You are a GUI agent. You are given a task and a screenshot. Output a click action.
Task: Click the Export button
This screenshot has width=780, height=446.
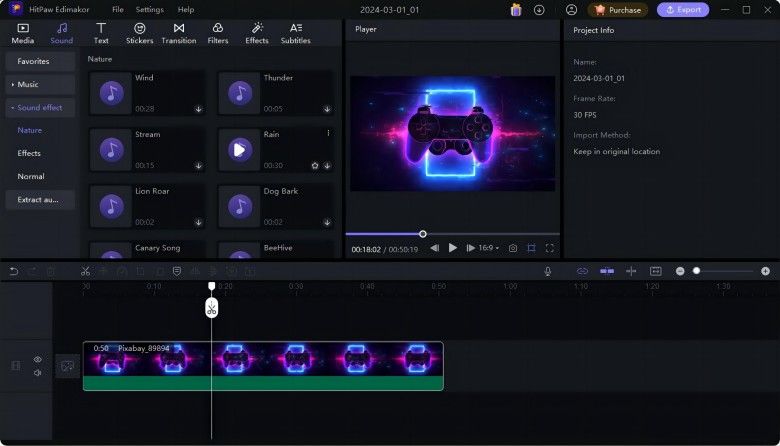tap(683, 9)
